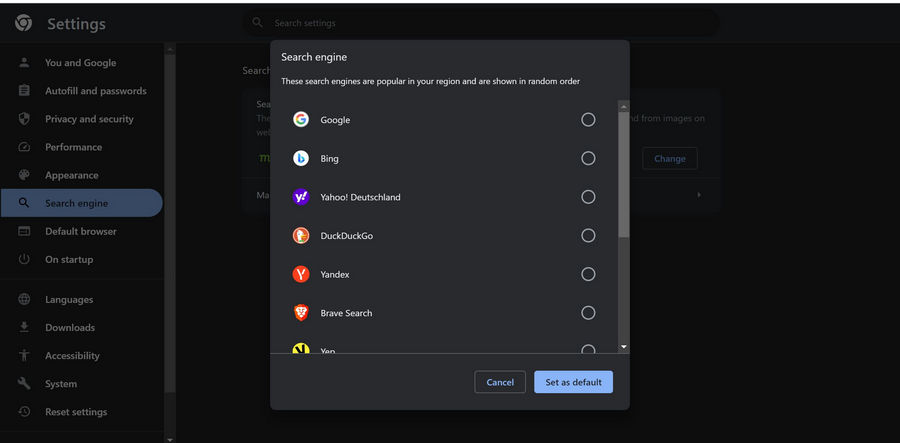Choose the Brave Search radio button
The height and width of the screenshot is (443, 900).
pos(588,313)
